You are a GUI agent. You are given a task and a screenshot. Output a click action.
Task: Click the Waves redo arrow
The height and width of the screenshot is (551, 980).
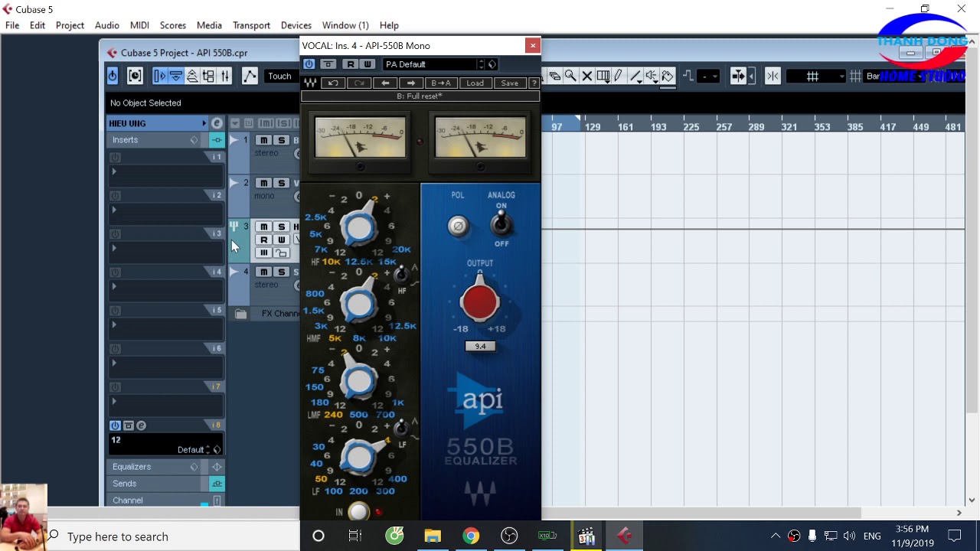tap(359, 83)
